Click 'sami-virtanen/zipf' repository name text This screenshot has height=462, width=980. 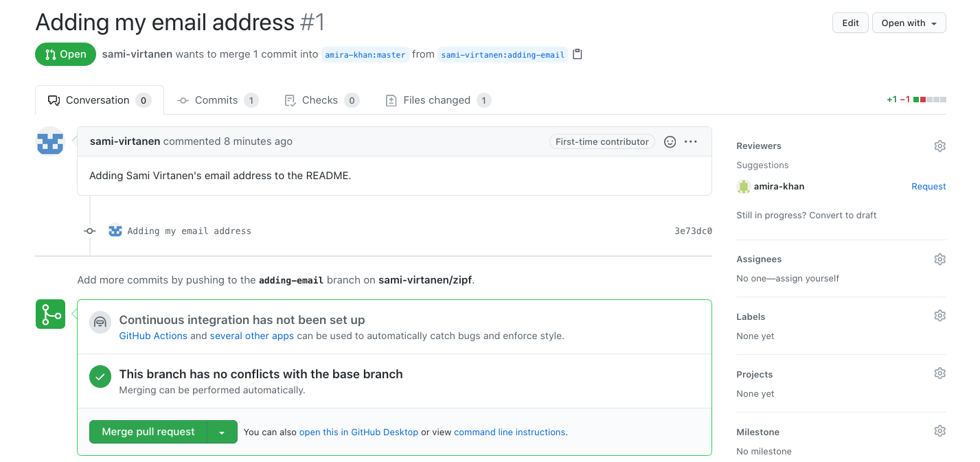click(425, 280)
